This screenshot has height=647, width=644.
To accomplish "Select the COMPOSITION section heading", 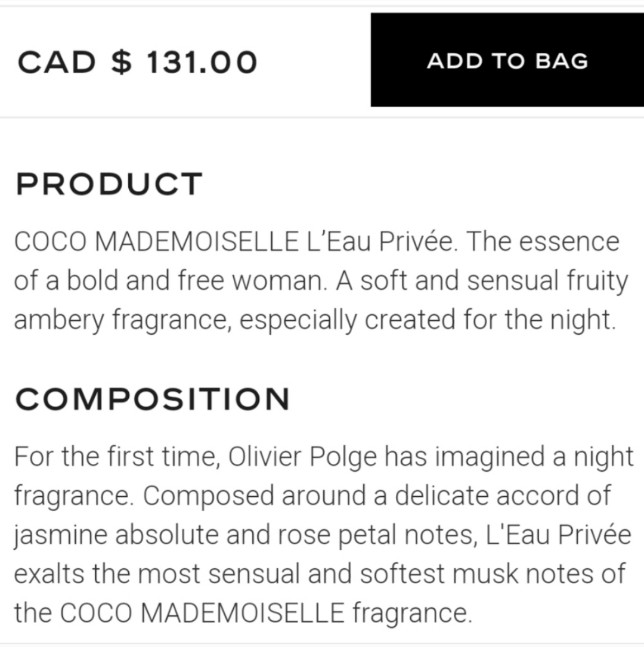I will tap(153, 399).
